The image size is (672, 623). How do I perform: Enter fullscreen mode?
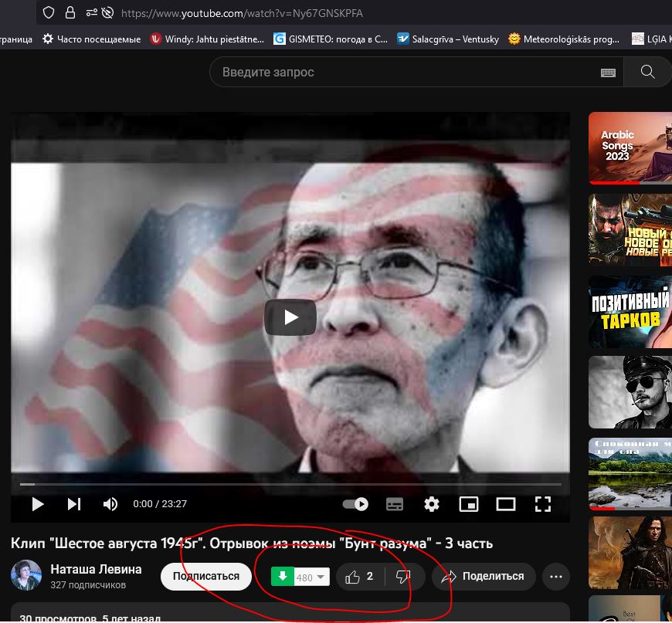(542, 504)
